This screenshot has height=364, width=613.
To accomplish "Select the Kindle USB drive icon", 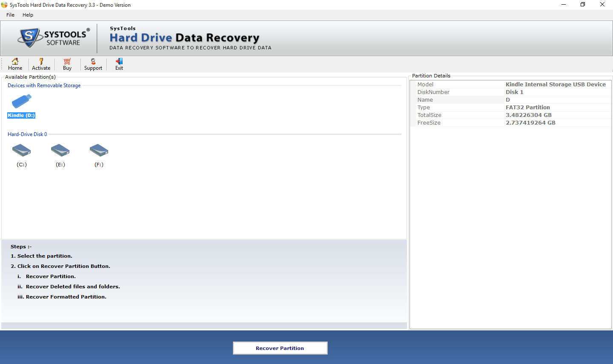I will pos(22,101).
